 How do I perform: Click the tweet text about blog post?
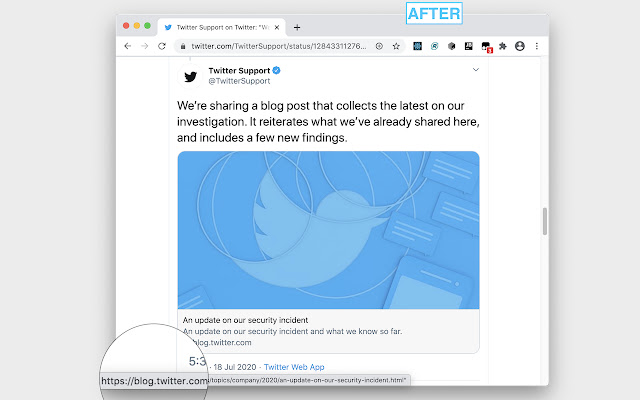coord(328,122)
